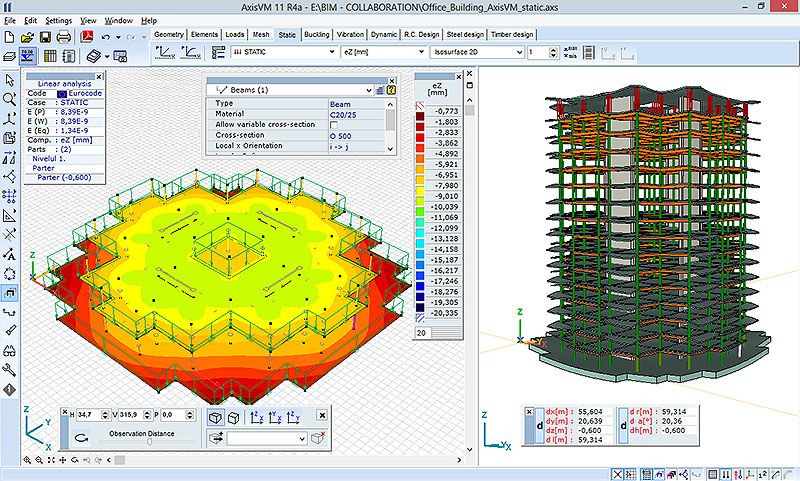Image resolution: width=800 pixels, height=481 pixels.
Task: Add new perspective setting icon button
Action: click(x=216, y=438)
